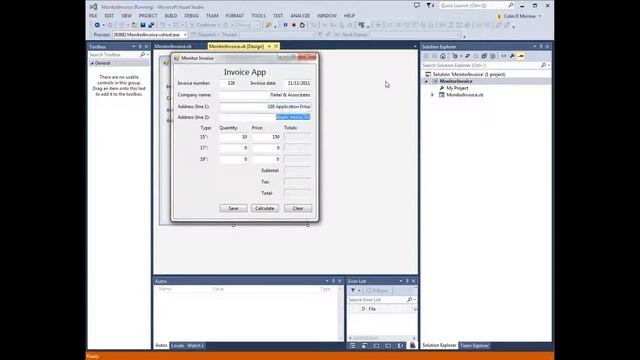The image size is (640, 360).
Task: Click the red Stop Debugging icon
Action: pyautogui.click(x=293, y=25)
